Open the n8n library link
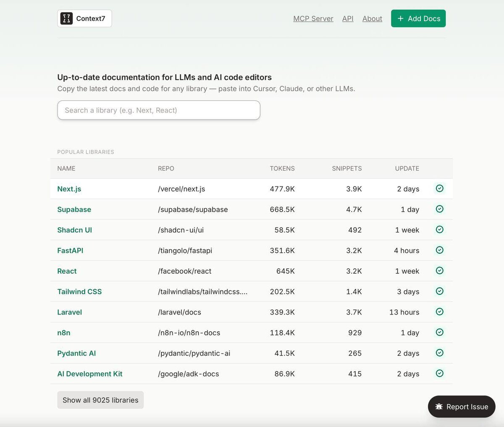 (64, 333)
